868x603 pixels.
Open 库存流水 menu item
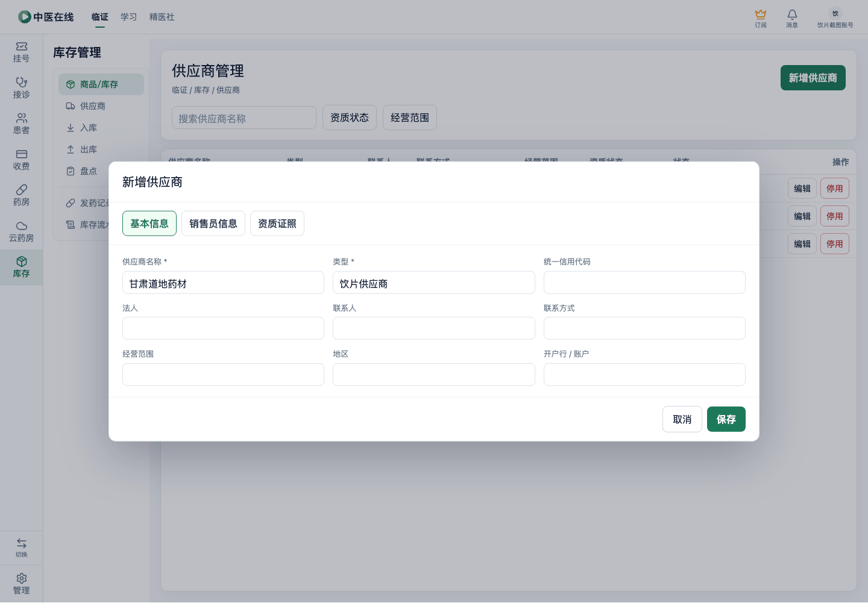click(84, 225)
